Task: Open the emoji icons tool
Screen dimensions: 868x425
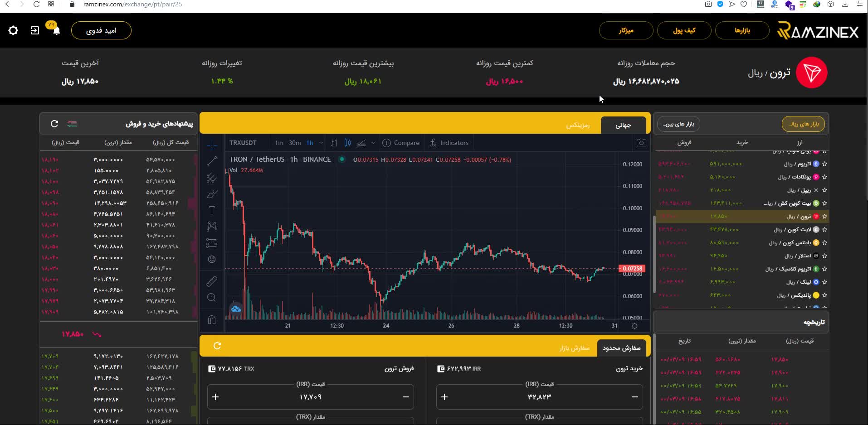Action: (212, 259)
